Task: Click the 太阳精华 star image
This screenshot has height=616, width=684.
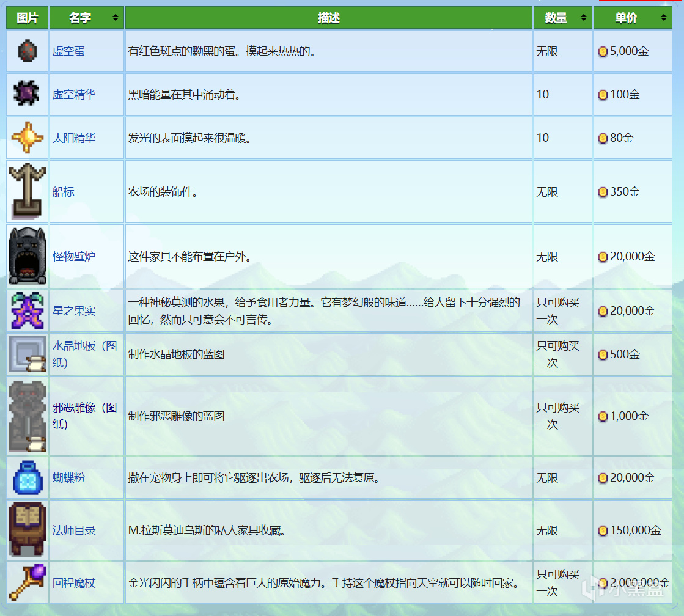Action: (x=27, y=137)
